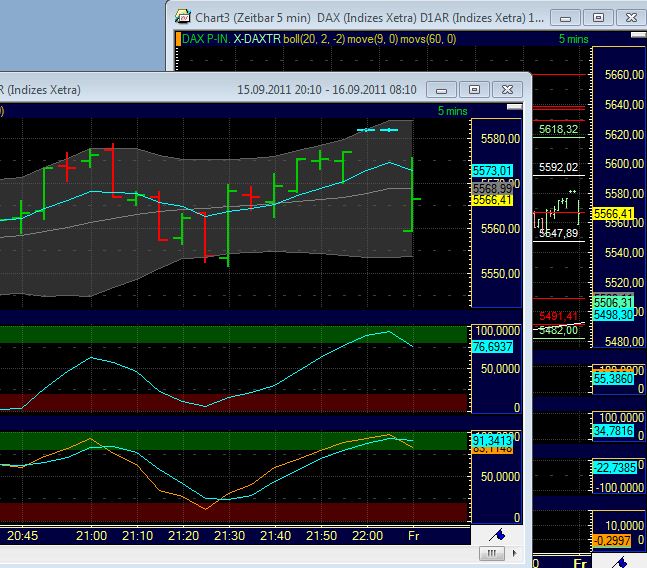This screenshot has height=568, width=647.
Task: Click the X-DAXTR symbol label in Chart3
Action: [x=257, y=39]
